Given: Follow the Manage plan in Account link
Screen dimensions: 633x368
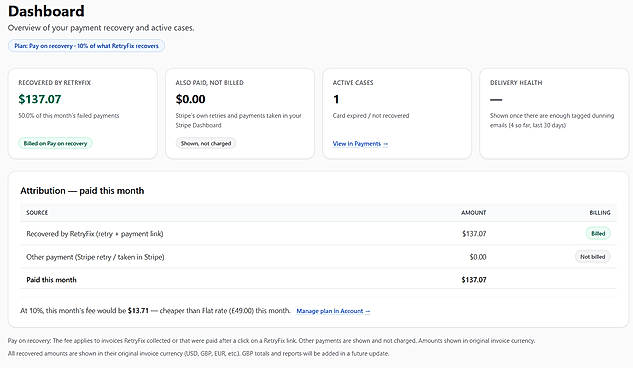Looking at the screenshot, I should pos(333,311).
